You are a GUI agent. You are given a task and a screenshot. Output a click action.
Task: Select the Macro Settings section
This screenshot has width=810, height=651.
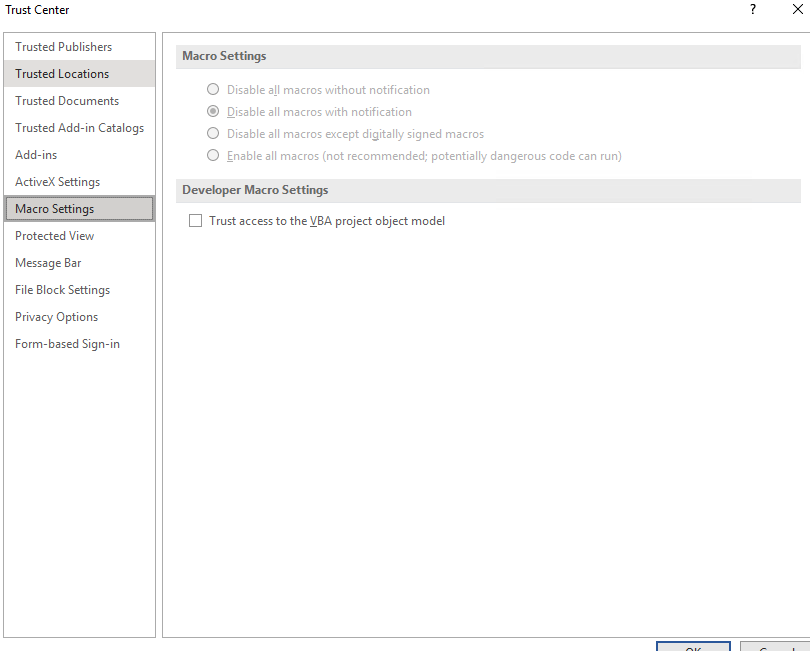(79, 209)
